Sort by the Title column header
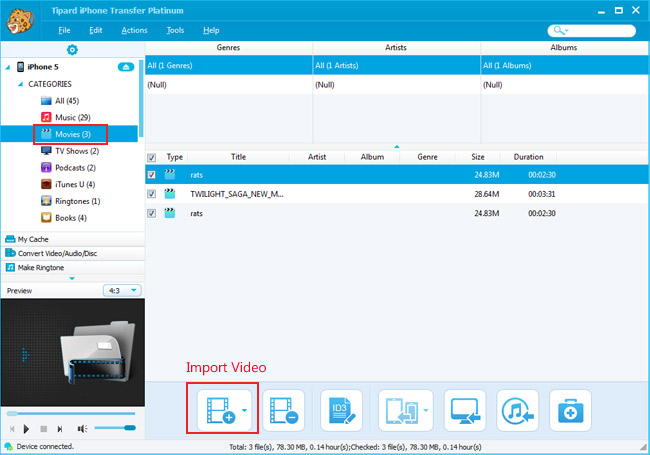 [x=238, y=157]
